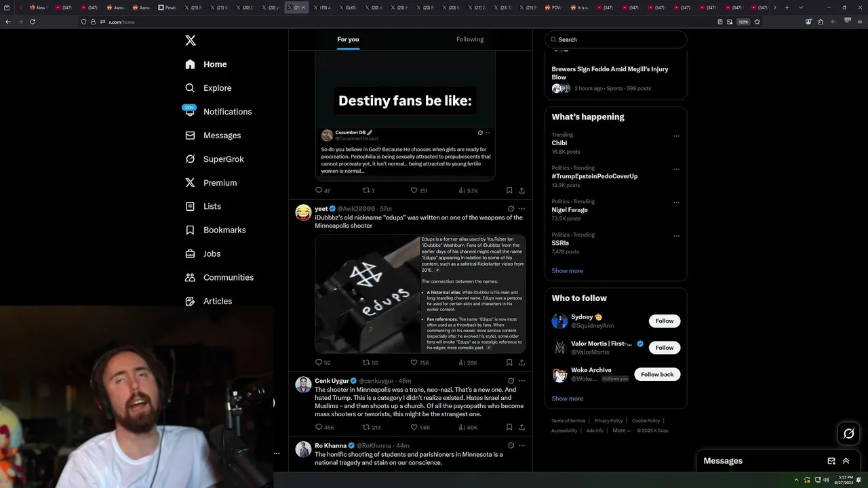Follow Valor Mortis account

[665, 348]
